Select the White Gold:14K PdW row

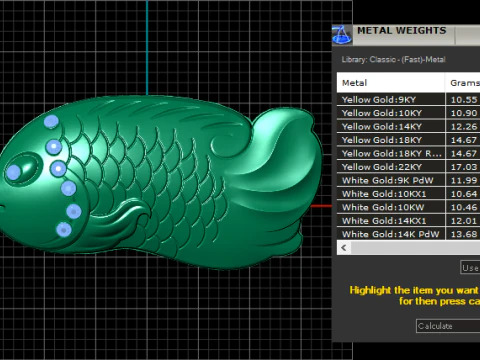pos(408,234)
